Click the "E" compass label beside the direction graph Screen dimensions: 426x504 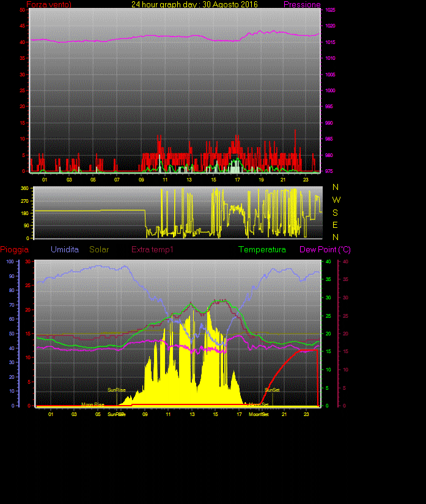[335, 225]
